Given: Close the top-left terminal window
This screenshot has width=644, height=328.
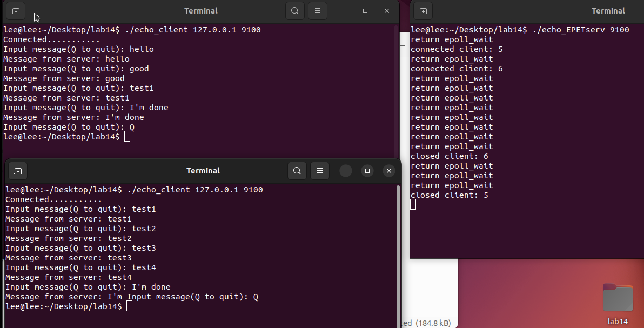Looking at the screenshot, I should 387,11.
